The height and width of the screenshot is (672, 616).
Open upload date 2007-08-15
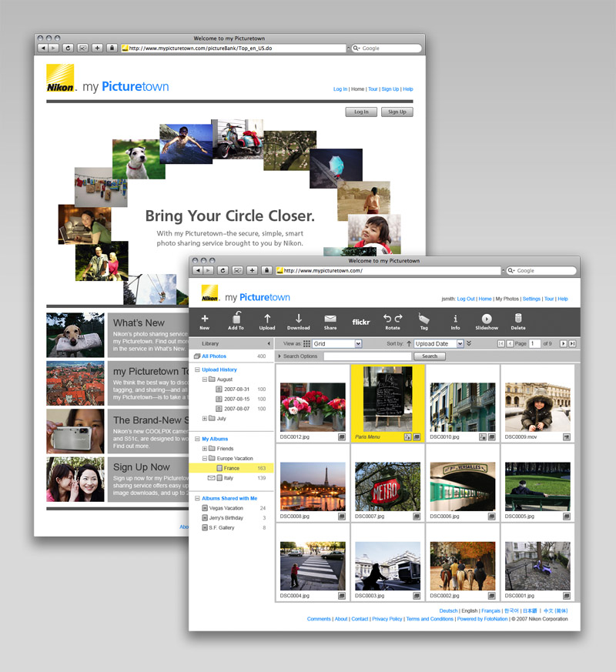click(236, 399)
